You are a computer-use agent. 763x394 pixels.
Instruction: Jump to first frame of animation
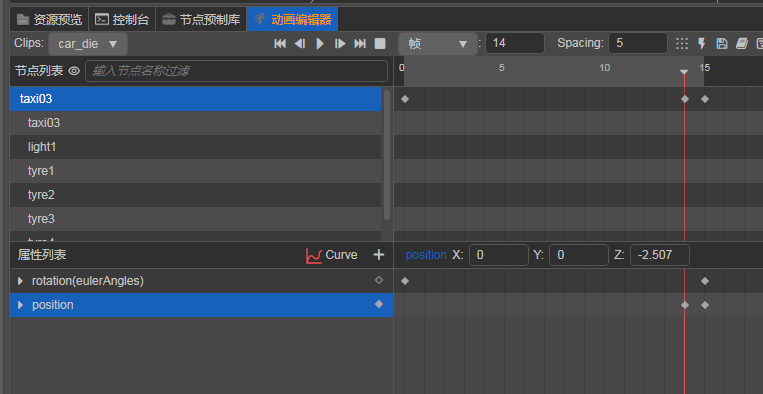pyautogui.click(x=280, y=44)
